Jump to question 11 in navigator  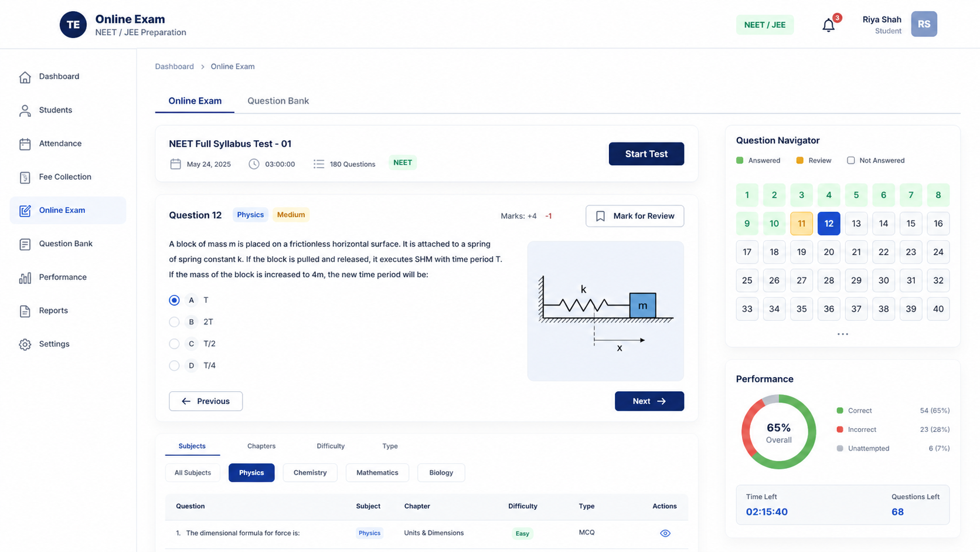coord(801,223)
